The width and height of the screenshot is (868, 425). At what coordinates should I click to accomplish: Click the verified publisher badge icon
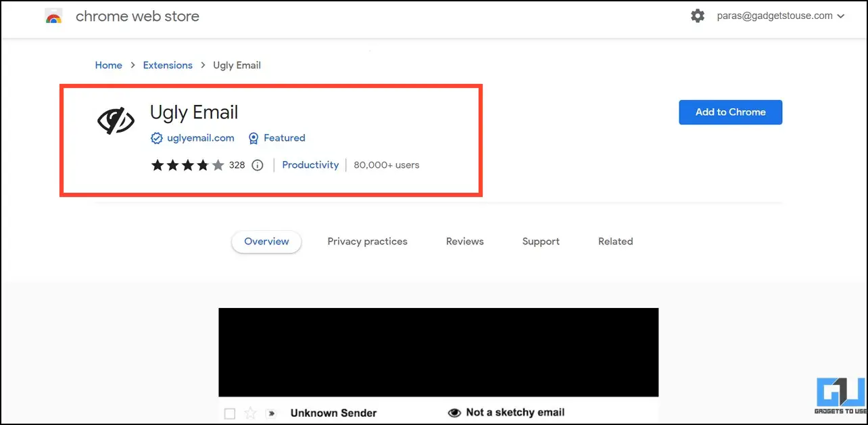click(156, 138)
